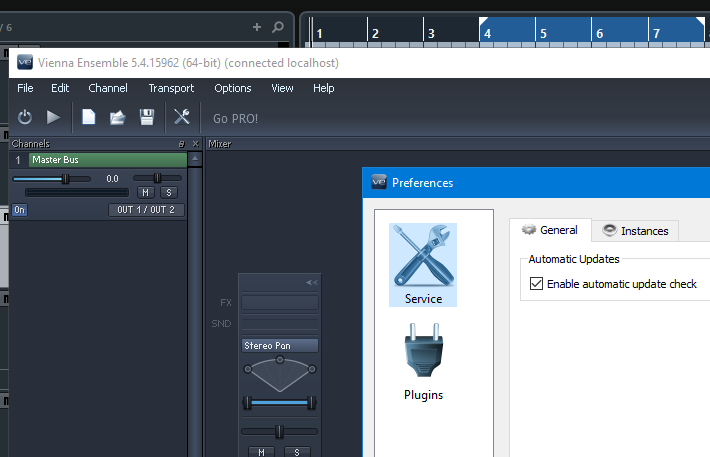Solo the Master Bus in Channels panel
710x457 pixels.
click(169, 192)
